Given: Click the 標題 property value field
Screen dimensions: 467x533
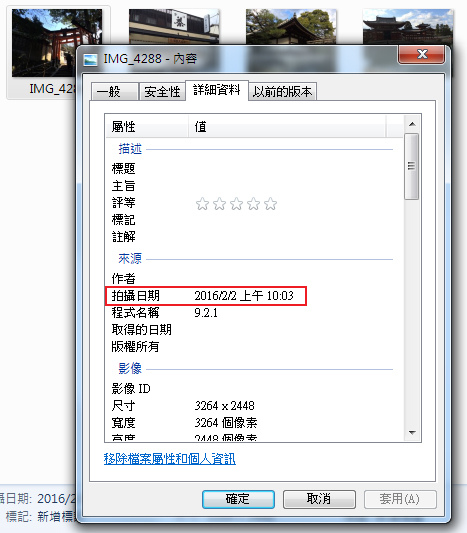Looking at the screenshot, I should [x=295, y=169].
